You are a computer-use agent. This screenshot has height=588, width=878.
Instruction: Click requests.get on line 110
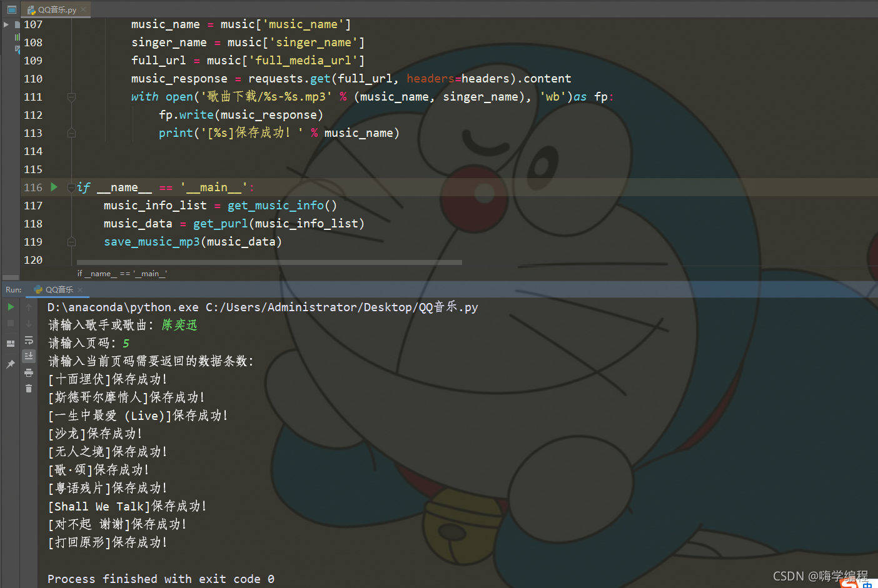tap(290, 79)
